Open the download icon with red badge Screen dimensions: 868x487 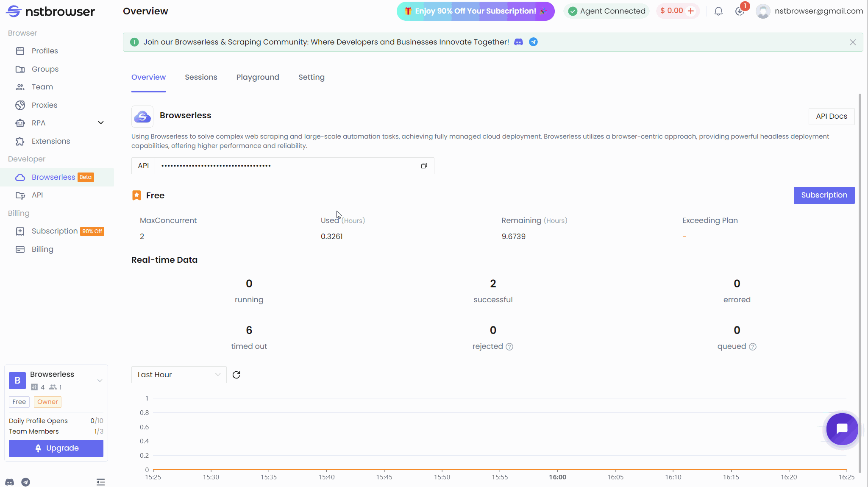(740, 11)
